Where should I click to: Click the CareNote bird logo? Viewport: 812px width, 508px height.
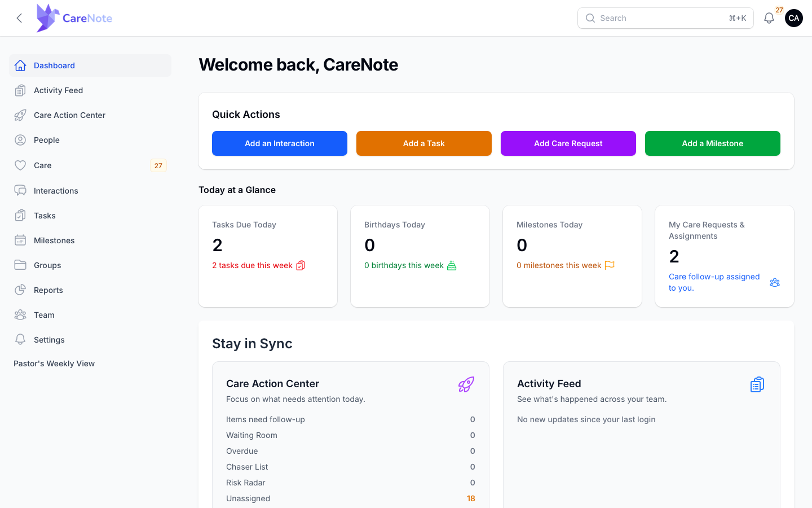48,18
